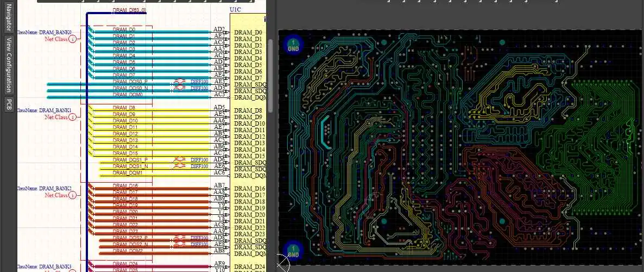Click the DRAM_D[63..0] bus label
The image size is (644, 272).
pyautogui.click(x=129, y=10)
